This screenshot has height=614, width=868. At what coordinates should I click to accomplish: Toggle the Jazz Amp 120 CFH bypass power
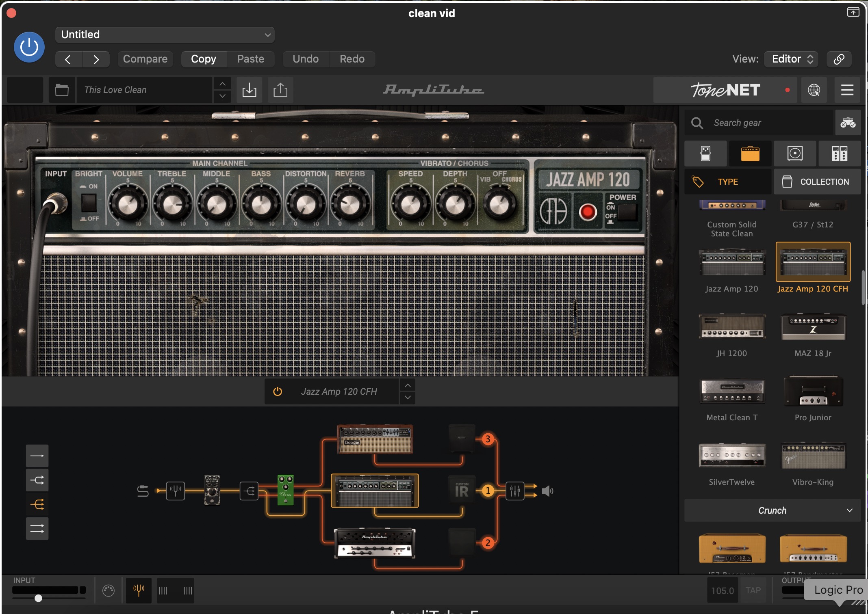pos(278,391)
